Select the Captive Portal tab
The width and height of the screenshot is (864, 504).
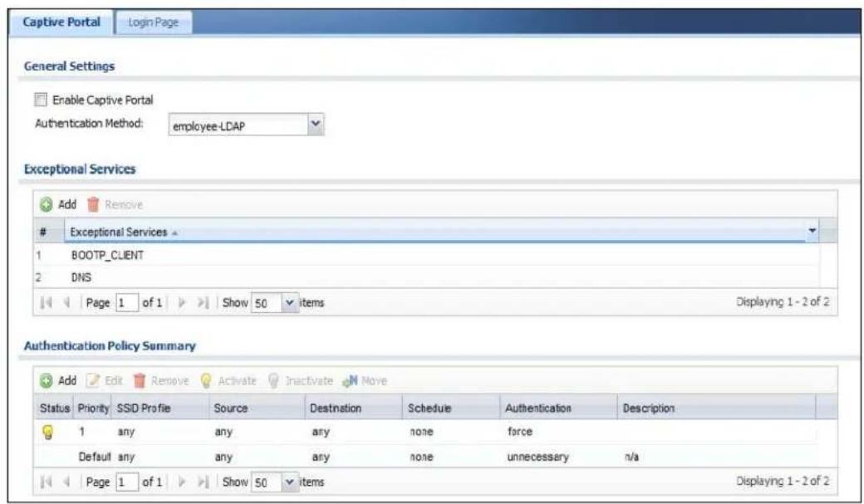pos(61,22)
